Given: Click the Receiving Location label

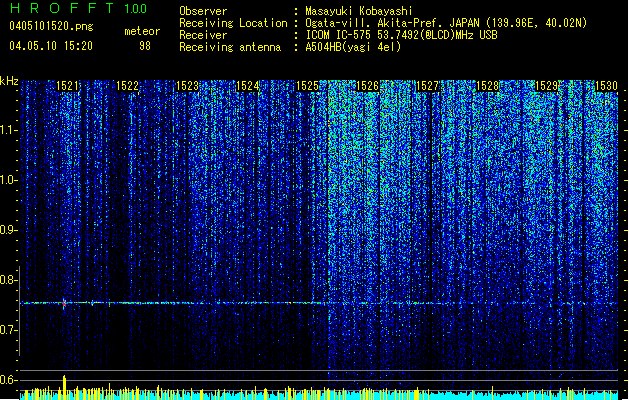Looking at the screenshot, I should [233, 23].
